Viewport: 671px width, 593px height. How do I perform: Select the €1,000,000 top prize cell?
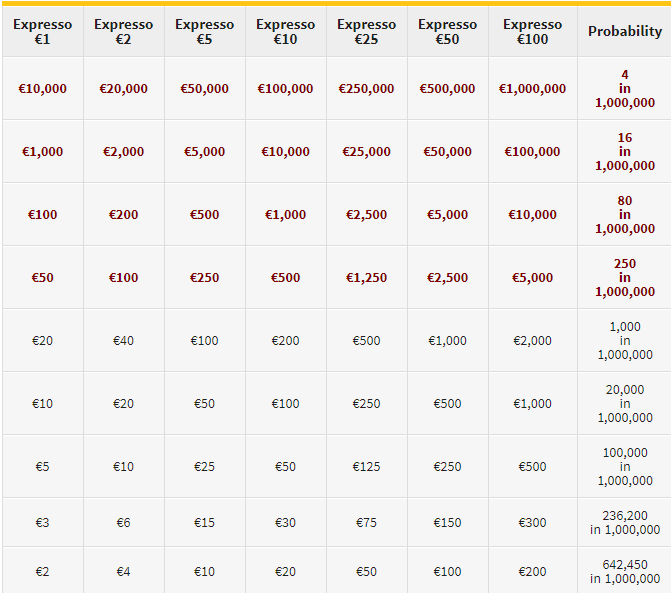(532, 89)
